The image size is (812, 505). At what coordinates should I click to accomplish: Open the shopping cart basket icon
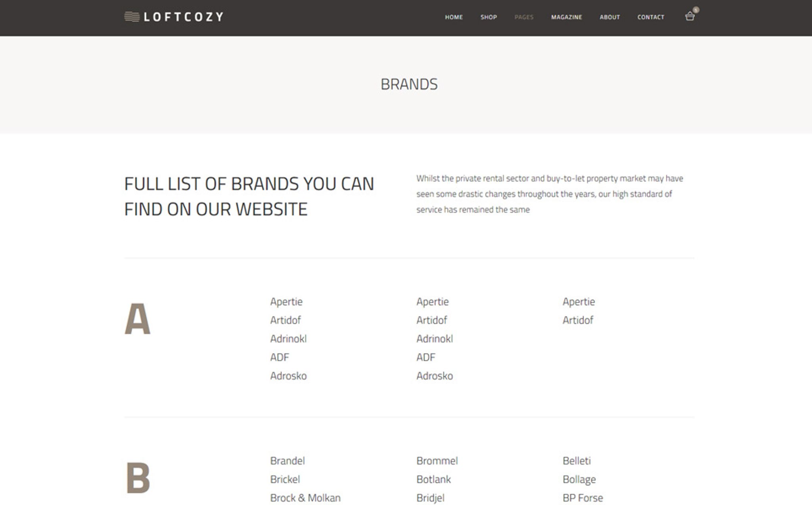(689, 17)
